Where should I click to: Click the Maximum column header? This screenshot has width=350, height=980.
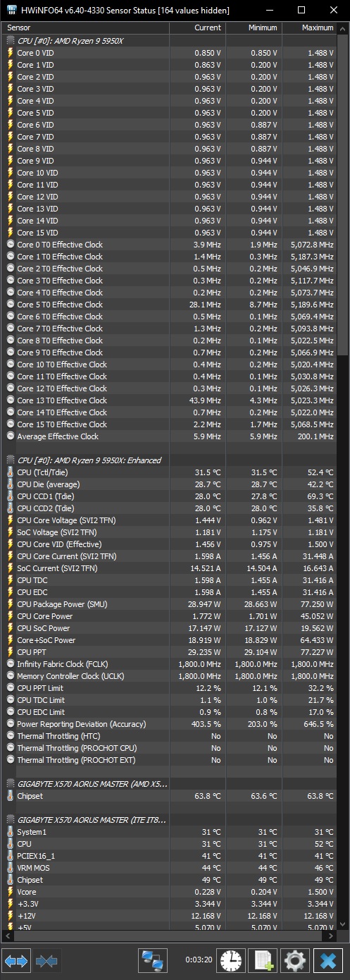[310, 27]
